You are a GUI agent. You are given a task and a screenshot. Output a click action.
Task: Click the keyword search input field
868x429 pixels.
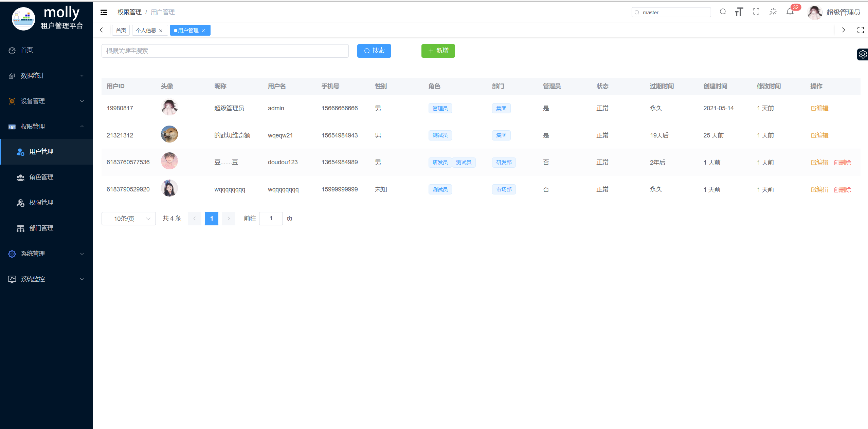coord(225,51)
